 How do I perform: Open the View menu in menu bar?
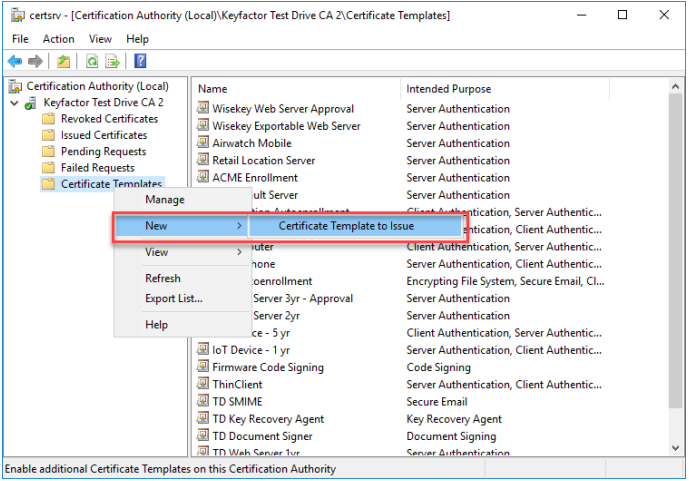pos(100,39)
